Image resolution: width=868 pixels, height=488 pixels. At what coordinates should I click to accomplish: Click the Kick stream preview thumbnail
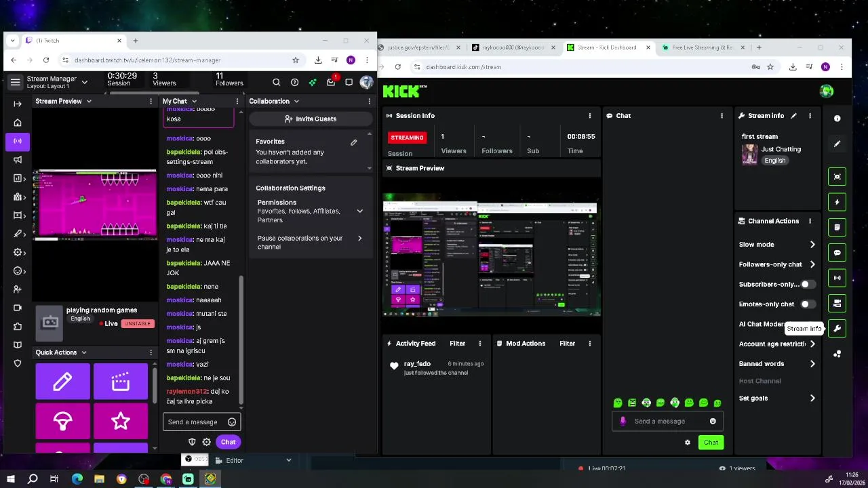[x=492, y=256]
